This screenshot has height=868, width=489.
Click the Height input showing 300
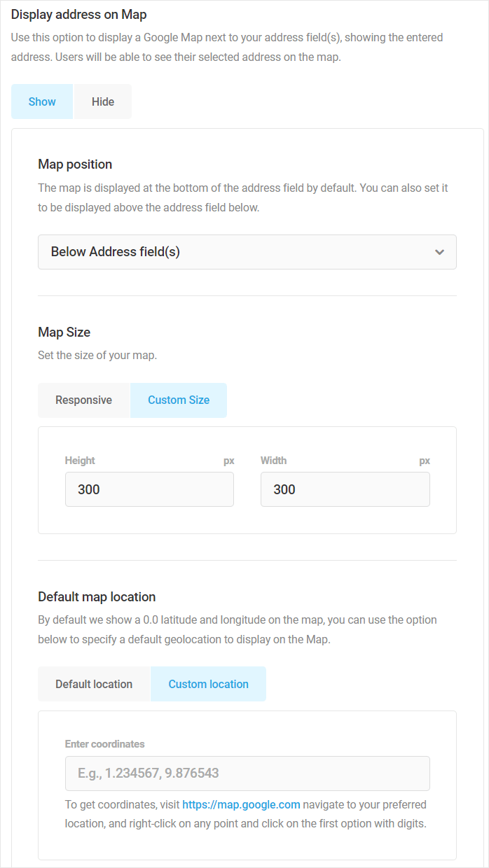tap(149, 489)
